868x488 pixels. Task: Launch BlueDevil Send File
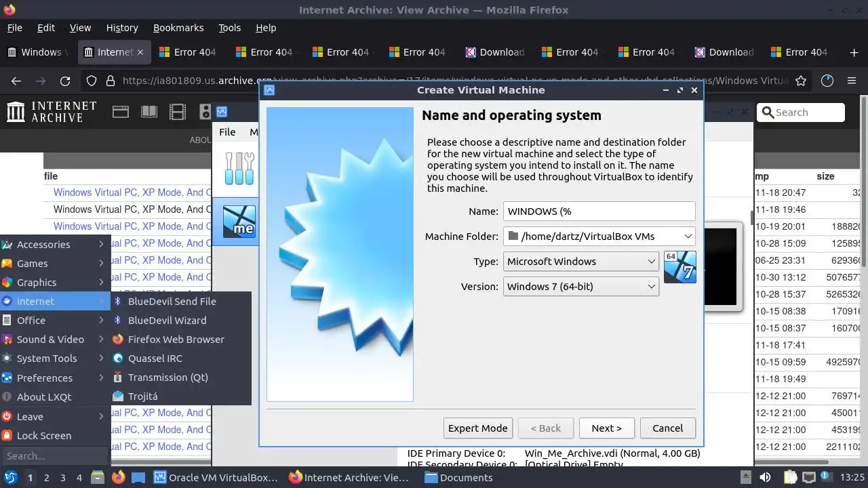(181, 301)
